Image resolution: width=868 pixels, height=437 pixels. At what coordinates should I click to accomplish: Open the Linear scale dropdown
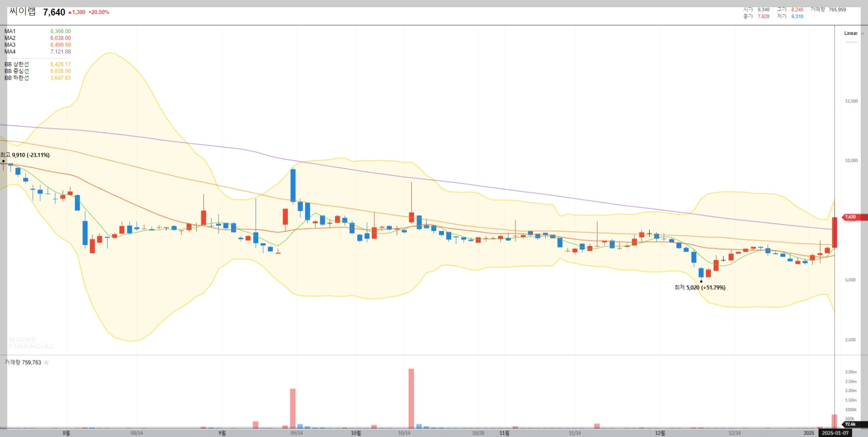[854, 33]
